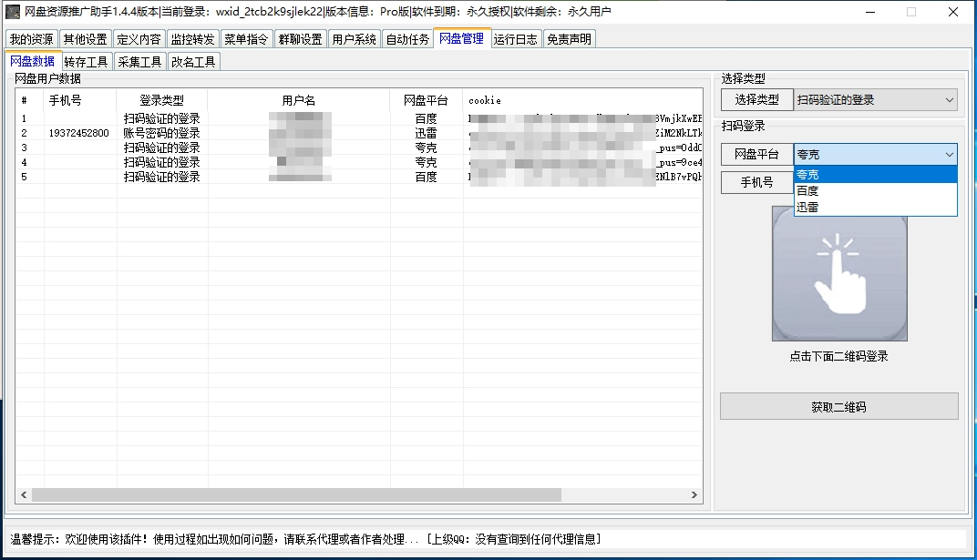977x560 pixels.
Task: Open the 免责声明 tab
Action: [x=569, y=38]
